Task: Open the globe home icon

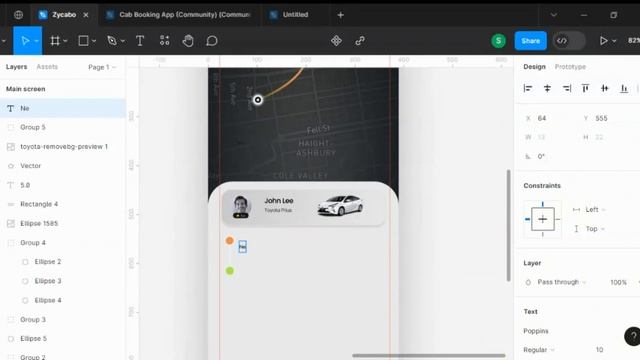Action: click(x=18, y=15)
